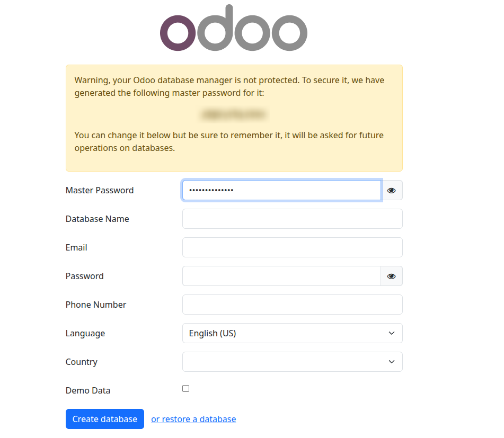The width and height of the screenshot is (504, 438).
Task: Click the 'Master Password' label
Action: [100, 190]
